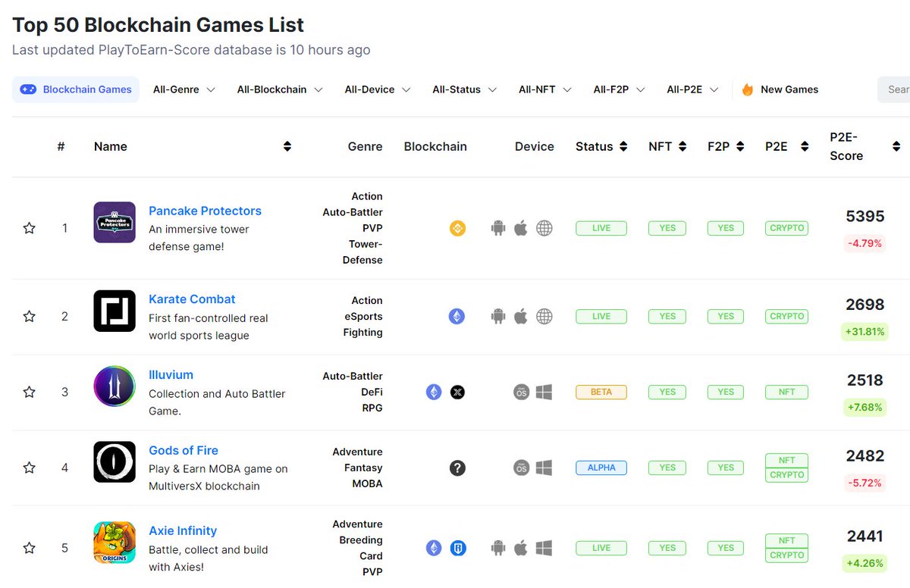This screenshot has width=910, height=588.
Task: Favorite Pancake Protectors with star icon
Action: [x=29, y=228]
